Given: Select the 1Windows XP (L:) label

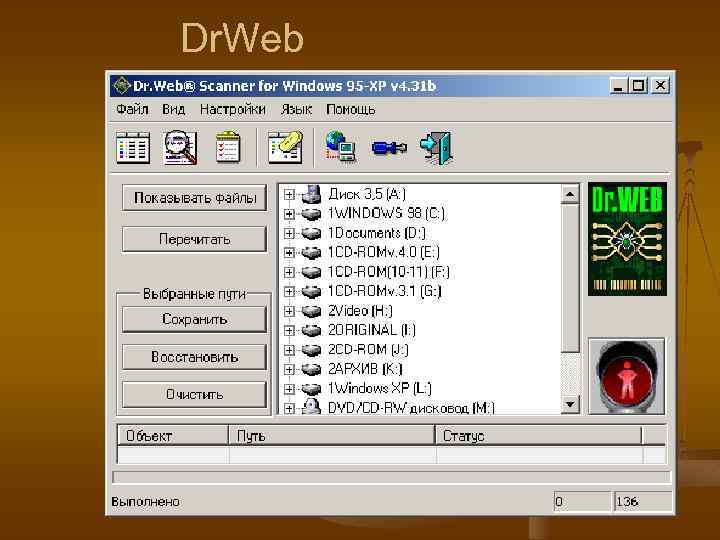Looking at the screenshot, I should 379,389.
